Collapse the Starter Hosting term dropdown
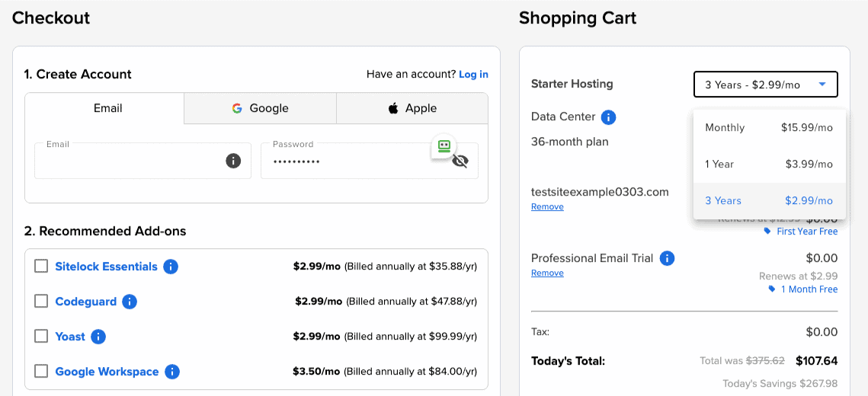 [x=766, y=85]
